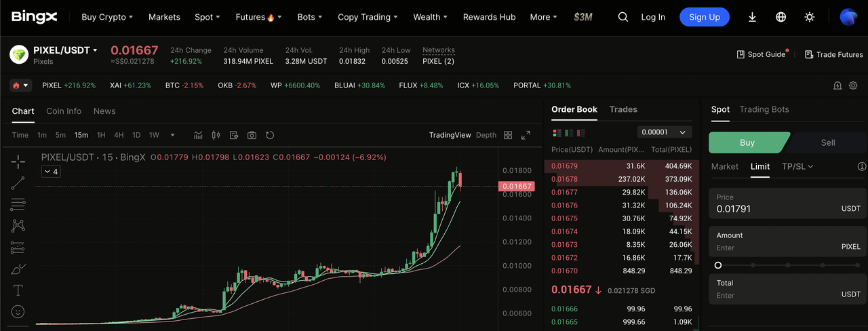Image resolution: width=868 pixels, height=331 pixels.
Task: Collapse the chart indicator legend
Action: 51,172
